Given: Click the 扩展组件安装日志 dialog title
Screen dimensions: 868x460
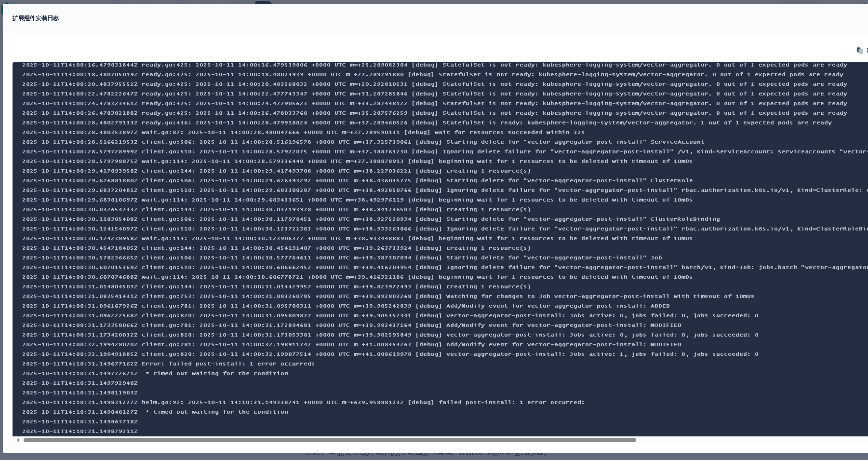Looking at the screenshot, I should pyautogui.click(x=36, y=18).
